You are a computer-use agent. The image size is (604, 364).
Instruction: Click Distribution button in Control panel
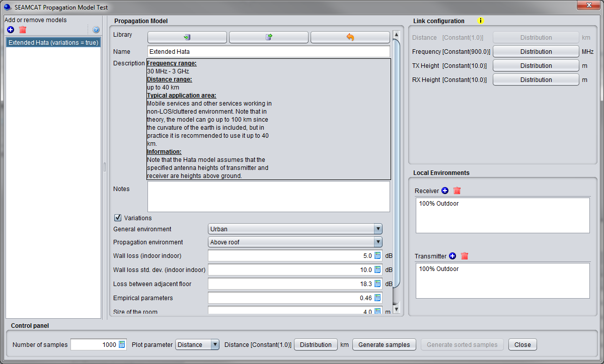click(x=316, y=344)
